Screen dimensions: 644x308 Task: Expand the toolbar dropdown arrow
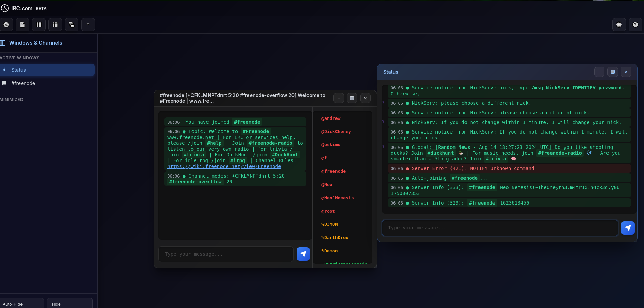coord(88,25)
